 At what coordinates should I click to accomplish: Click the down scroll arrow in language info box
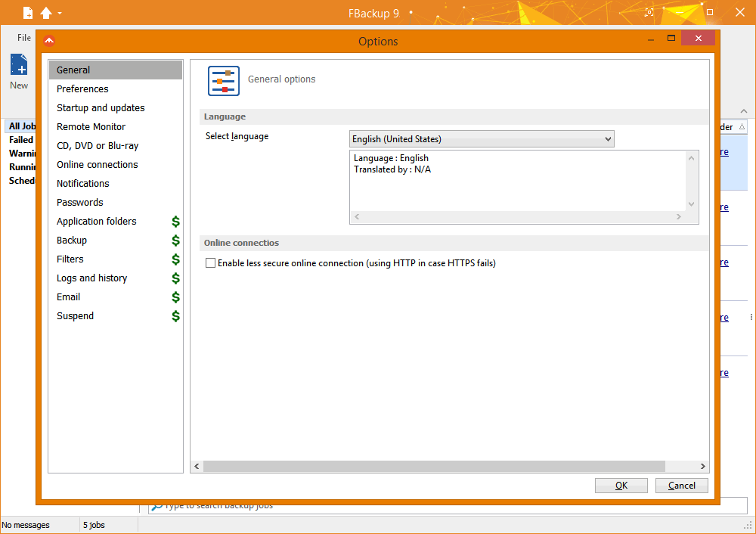pos(691,204)
